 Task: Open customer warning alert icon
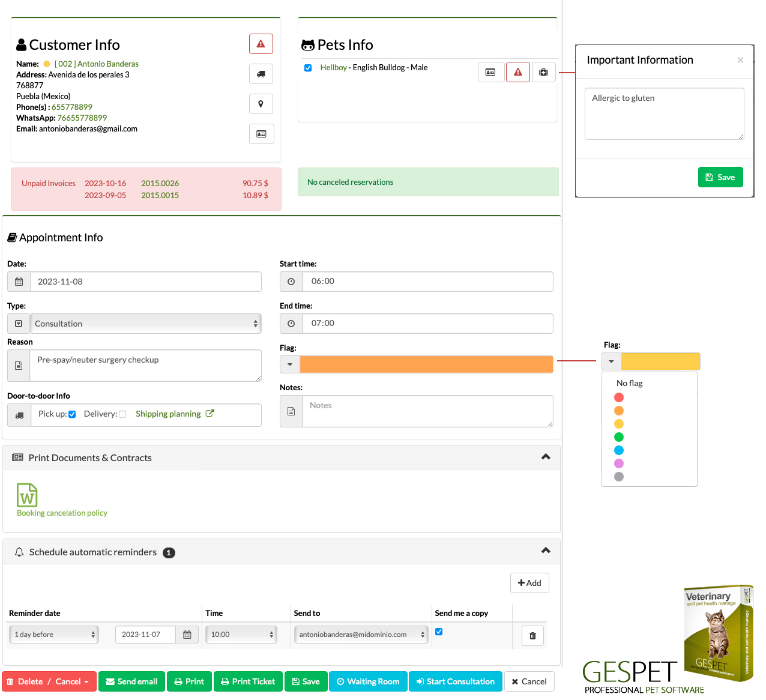[261, 44]
